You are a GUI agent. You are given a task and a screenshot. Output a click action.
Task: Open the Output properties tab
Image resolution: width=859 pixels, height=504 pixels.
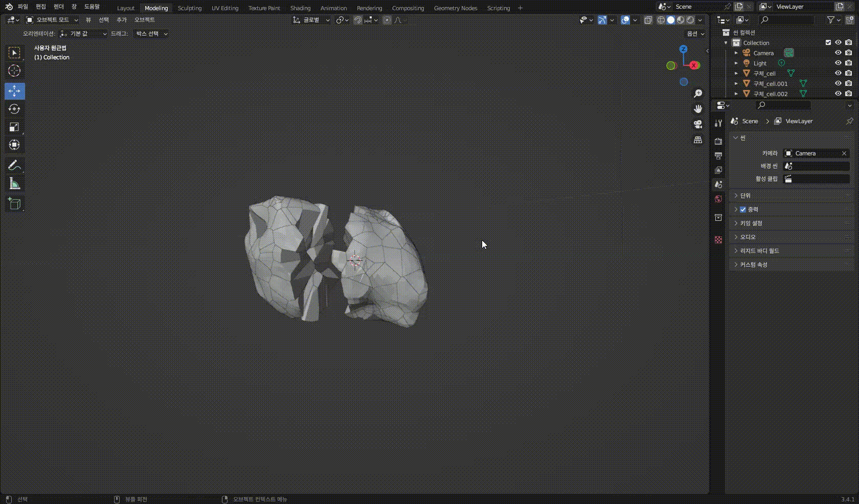click(718, 156)
